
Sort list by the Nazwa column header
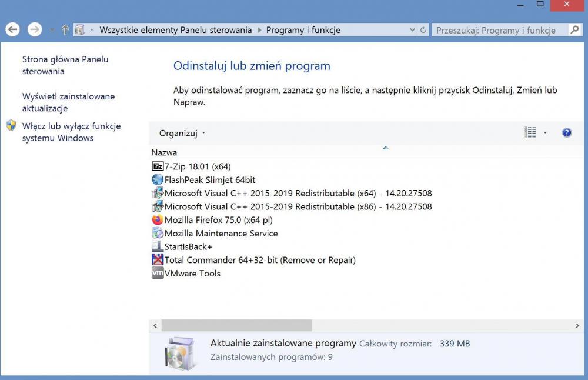(164, 152)
